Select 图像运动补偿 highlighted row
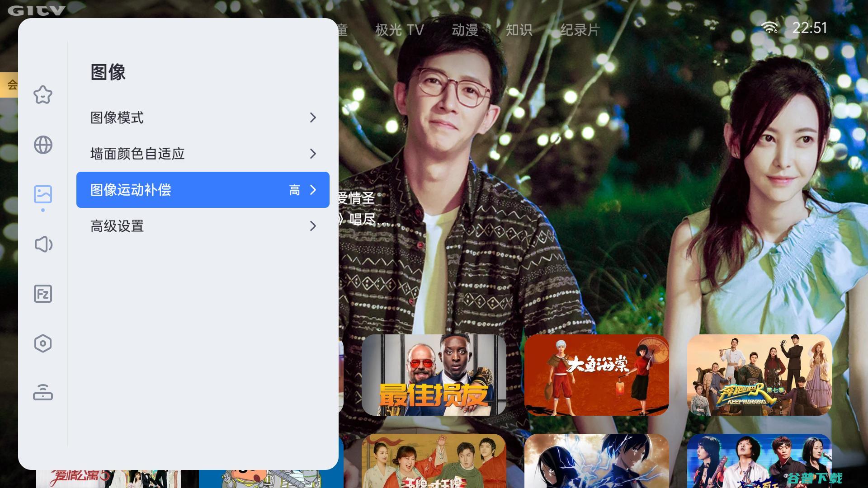The height and width of the screenshot is (488, 868). (x=203, y=190)
